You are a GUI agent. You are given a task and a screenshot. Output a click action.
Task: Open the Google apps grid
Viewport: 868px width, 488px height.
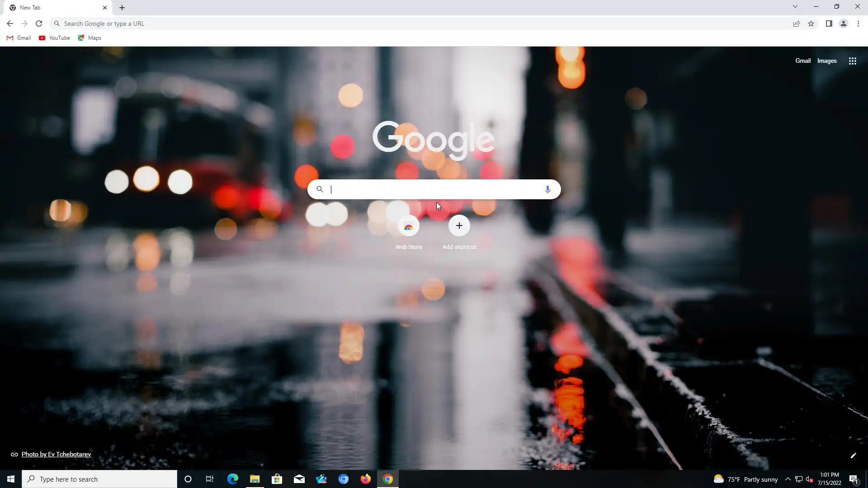coord(852,61)
